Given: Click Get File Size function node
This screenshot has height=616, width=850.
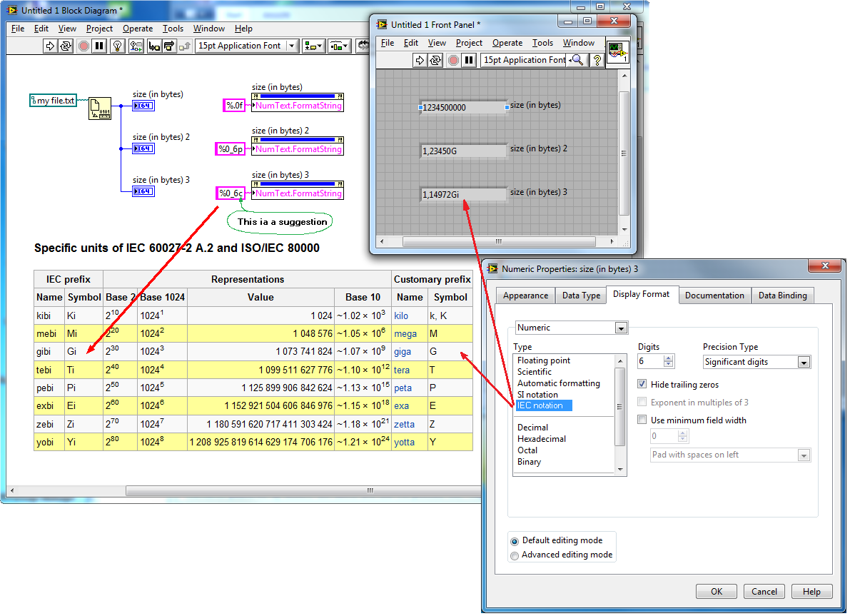Looking at the screenshot, I should pos(100,108).
